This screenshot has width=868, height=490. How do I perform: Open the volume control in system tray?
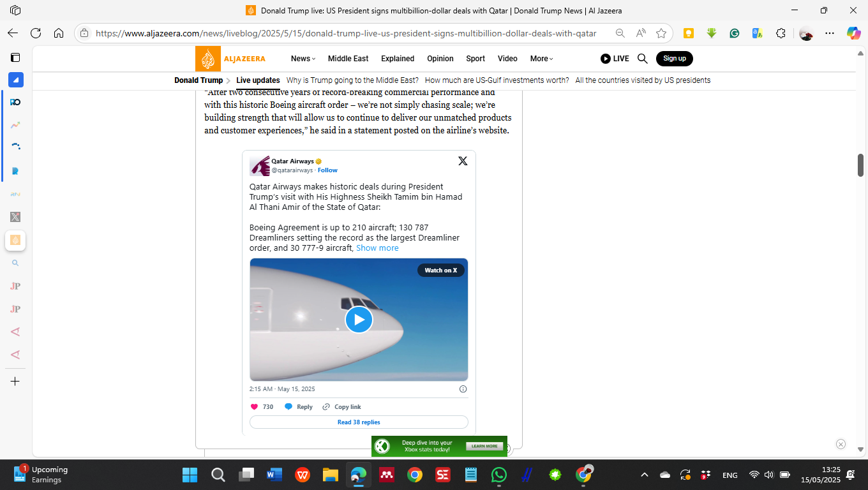769,475
